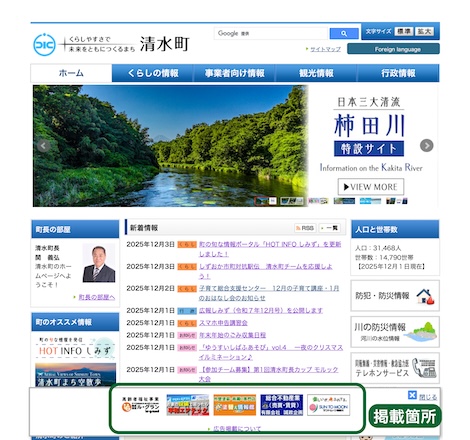Open the 広告掲載について link
Screen dimensions: 470x440
pyautogui.click(x=237, y=429)
